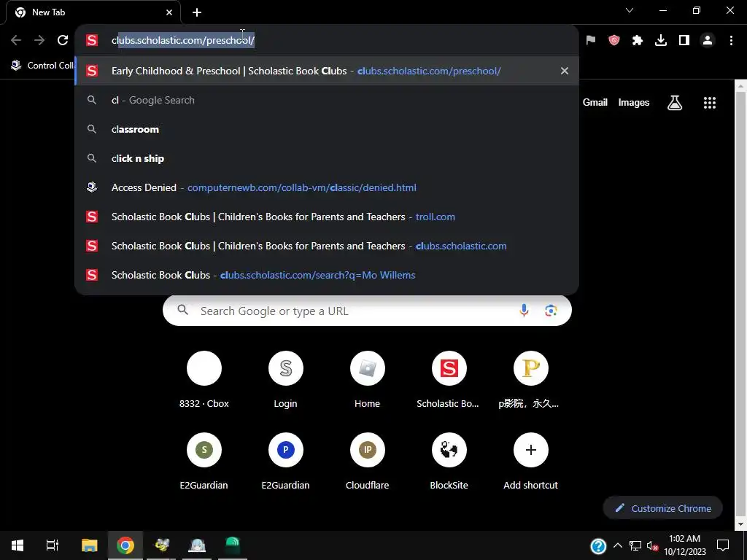Open File Explorer from the taskbar
The height and width of the screenshot is (560, 747).
point(89,545)
